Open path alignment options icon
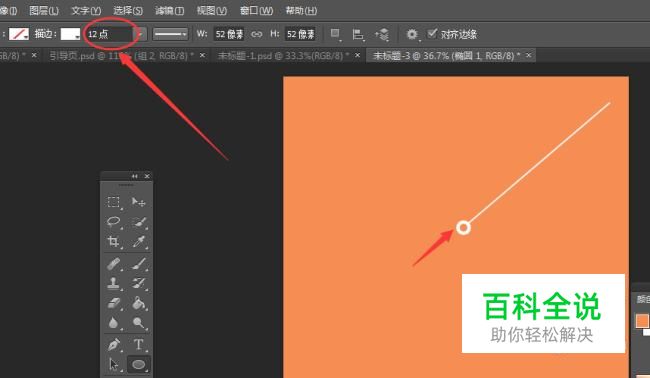This screenshot has height=378, width=650. coord(358,34)
